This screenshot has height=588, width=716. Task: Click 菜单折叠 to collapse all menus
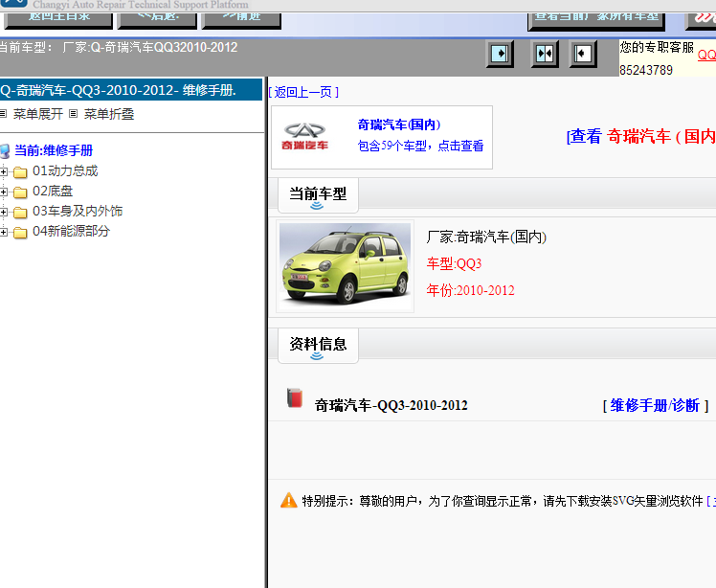click(109, 114)
